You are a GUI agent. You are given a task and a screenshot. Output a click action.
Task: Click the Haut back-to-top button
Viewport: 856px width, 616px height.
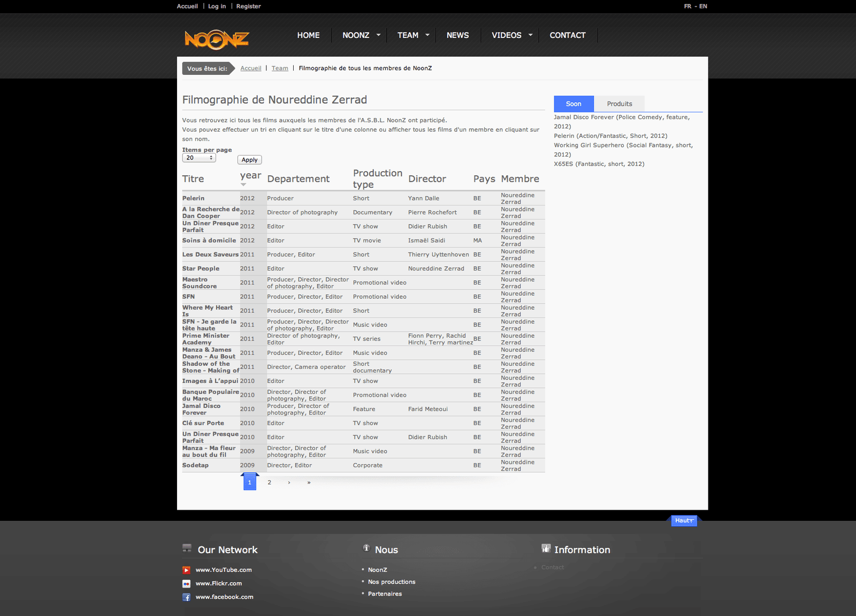point(684,521)
